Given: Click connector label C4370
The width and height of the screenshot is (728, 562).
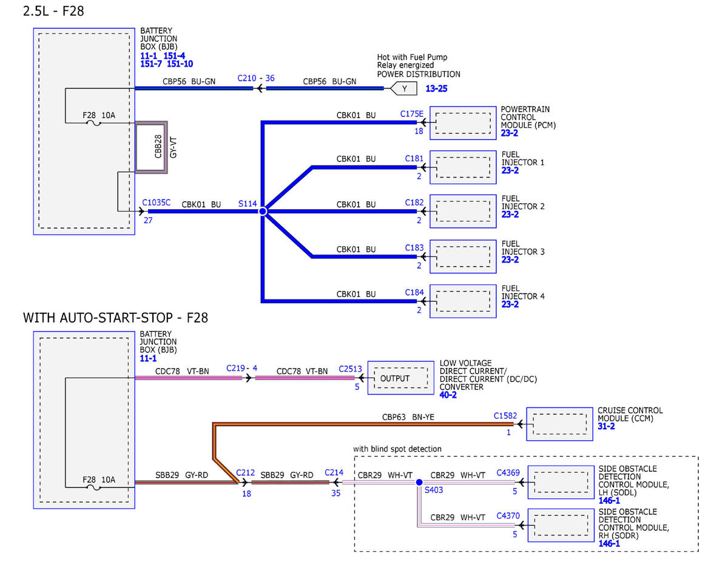Looking at the screenshot, I should click(508, 517).
